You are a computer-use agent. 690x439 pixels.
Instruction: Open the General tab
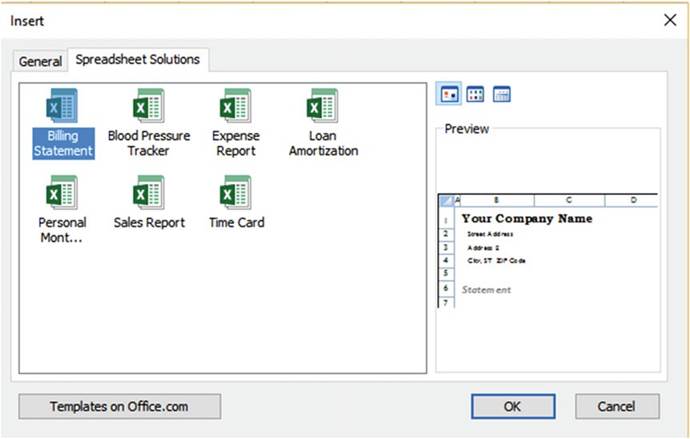coord(40,61)
